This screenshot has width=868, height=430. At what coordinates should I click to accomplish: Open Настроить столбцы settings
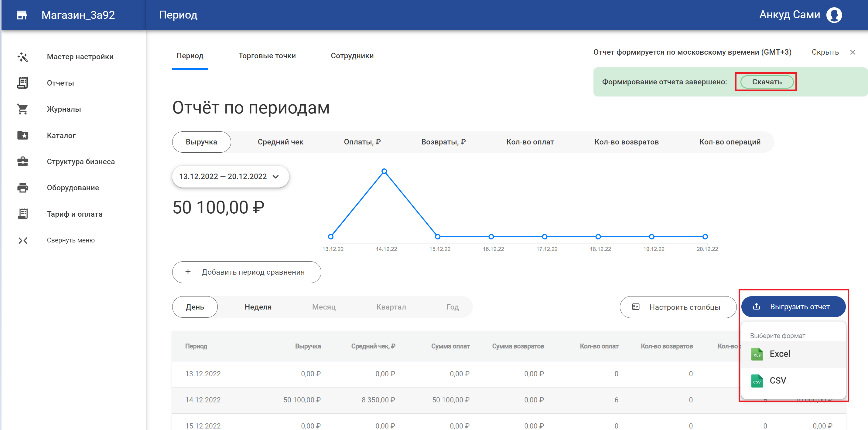click(678, 307)
